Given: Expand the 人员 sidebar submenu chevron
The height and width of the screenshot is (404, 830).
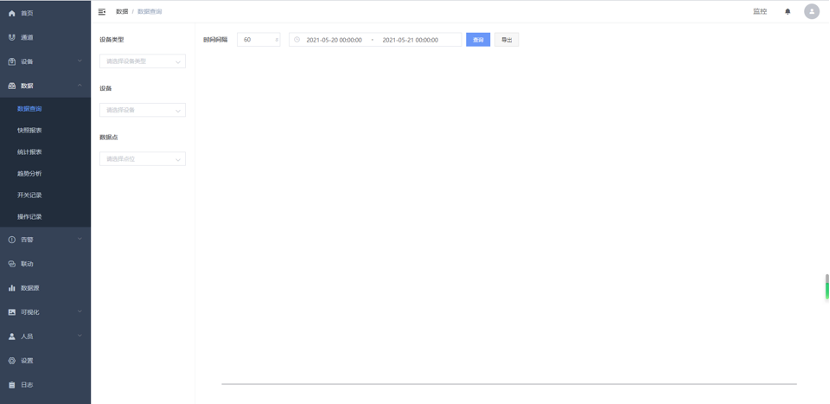Looking at the screenshot, I should point(80,336).
